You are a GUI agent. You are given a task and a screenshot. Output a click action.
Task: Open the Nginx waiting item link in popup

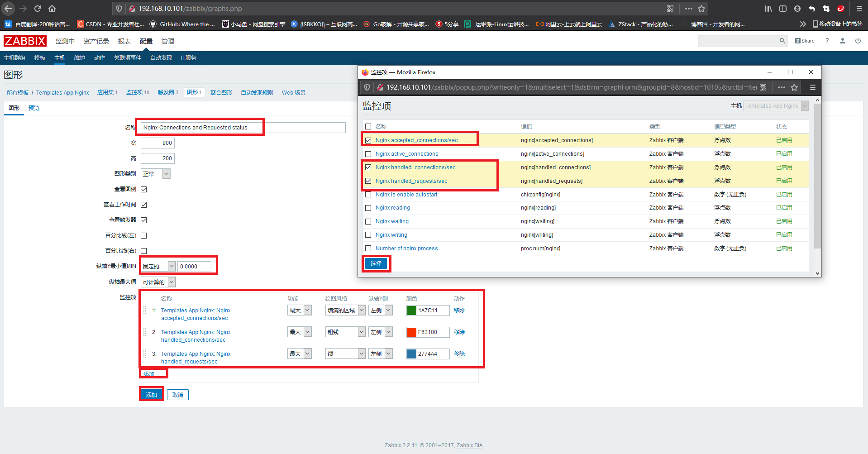tap(392, 221)
